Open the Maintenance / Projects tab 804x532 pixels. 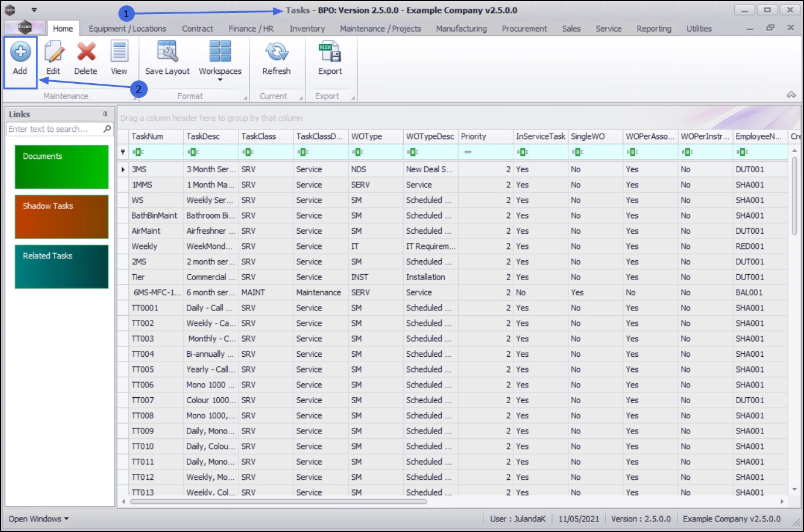point(380,29)
